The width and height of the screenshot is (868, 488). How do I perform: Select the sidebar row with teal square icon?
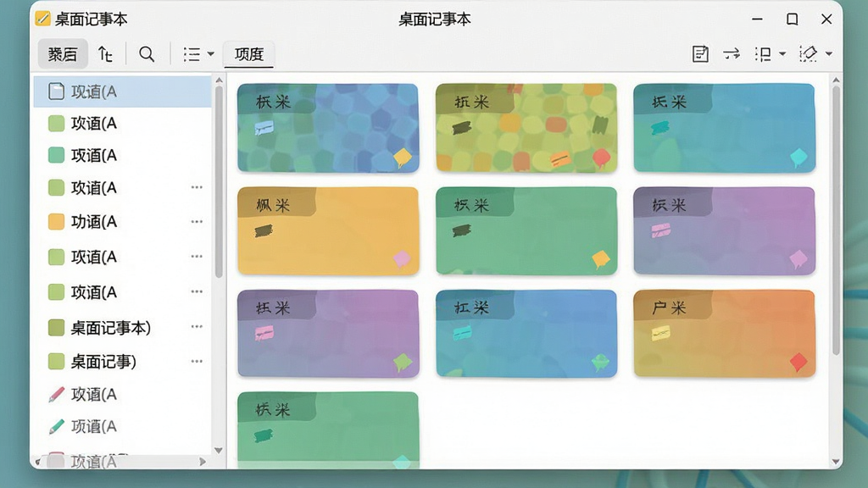click(x=122, y=156)
